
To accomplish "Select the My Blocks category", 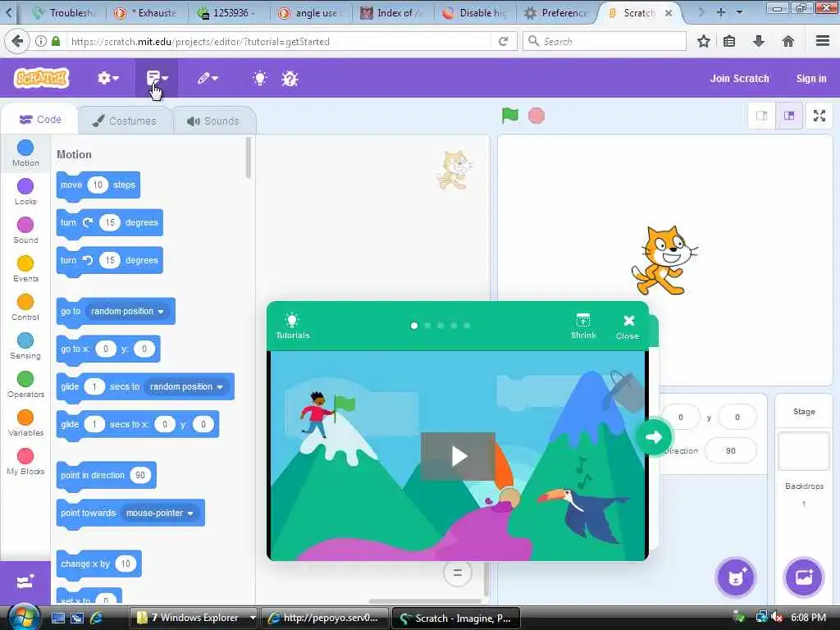I will (25, 462).
